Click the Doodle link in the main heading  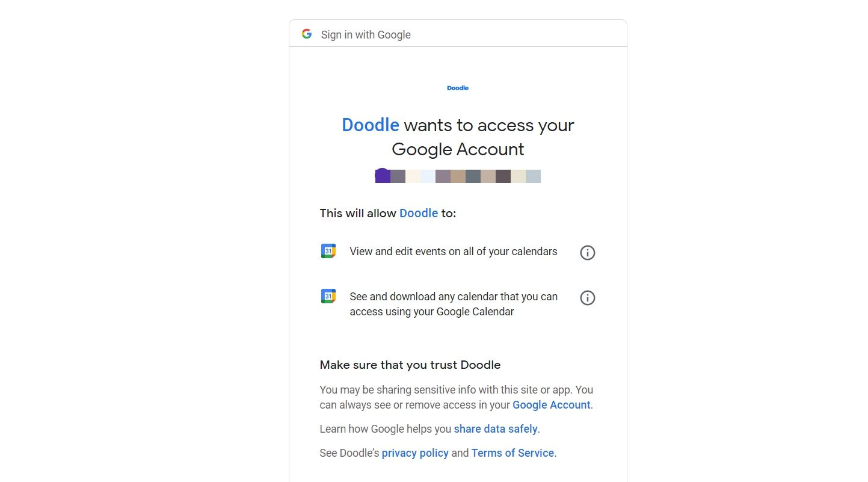click(x=370, y=125)
